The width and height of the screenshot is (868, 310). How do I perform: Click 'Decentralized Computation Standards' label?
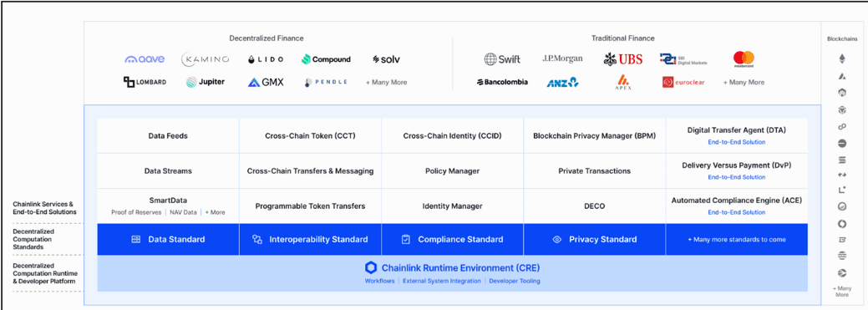pyautogui.click(x=33, y=239)
